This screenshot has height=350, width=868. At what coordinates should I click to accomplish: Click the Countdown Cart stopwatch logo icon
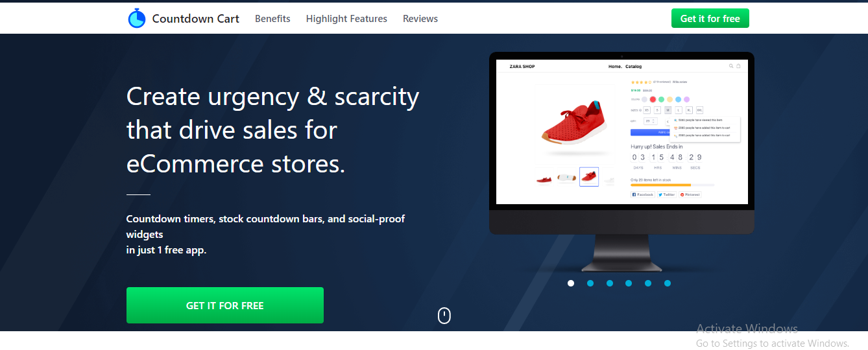(137, 18)
